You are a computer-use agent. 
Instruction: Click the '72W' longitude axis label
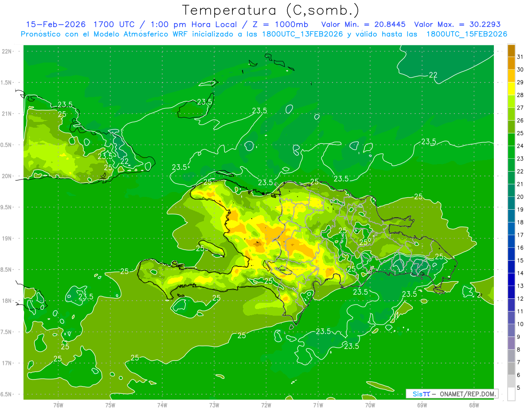[x=266, y=405]
